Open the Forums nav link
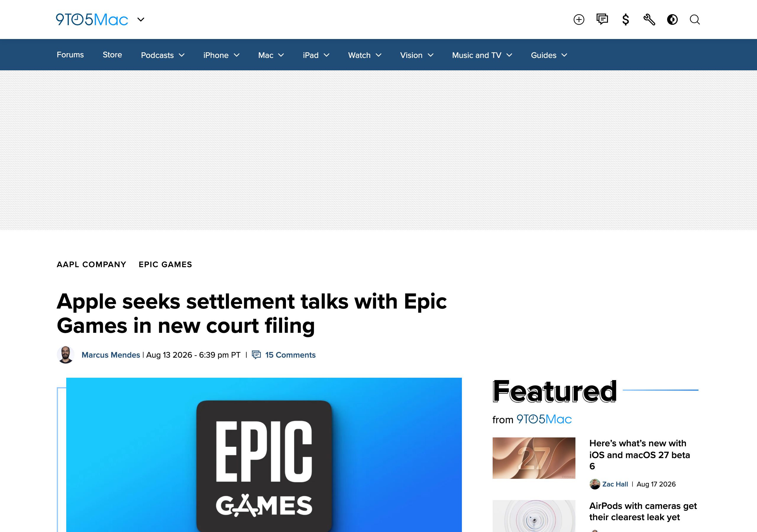757x532 pixels. (70, 55)
